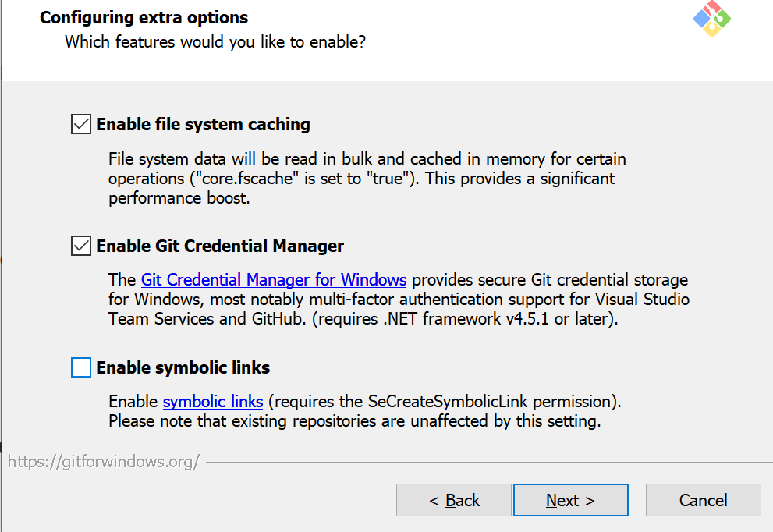Screen dimensions: 773x532
Task: Cancel the Git setup wizard
Action: [703, 500]
